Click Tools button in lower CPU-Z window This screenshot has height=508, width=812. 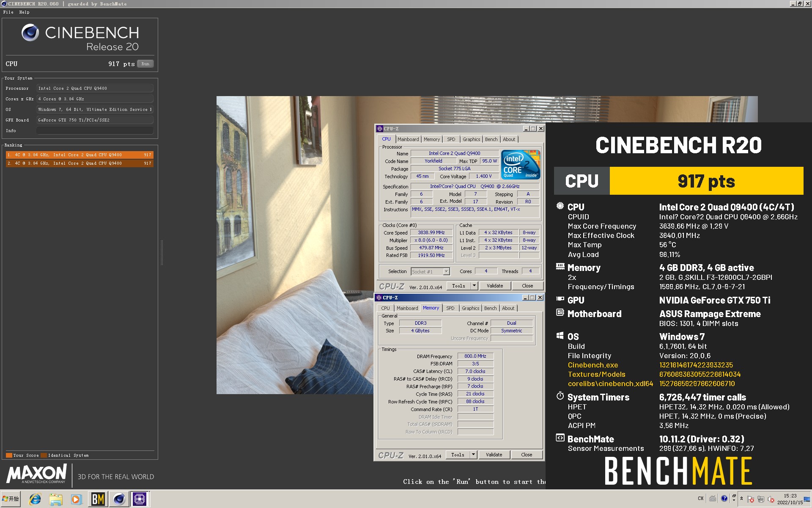click(458, 455)
